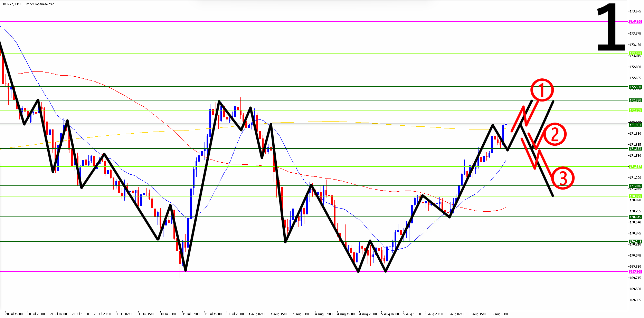This screenshot has height=318, width=644.
Task: Click the red circled number 1 annotation
Action: tap(542, 90)
